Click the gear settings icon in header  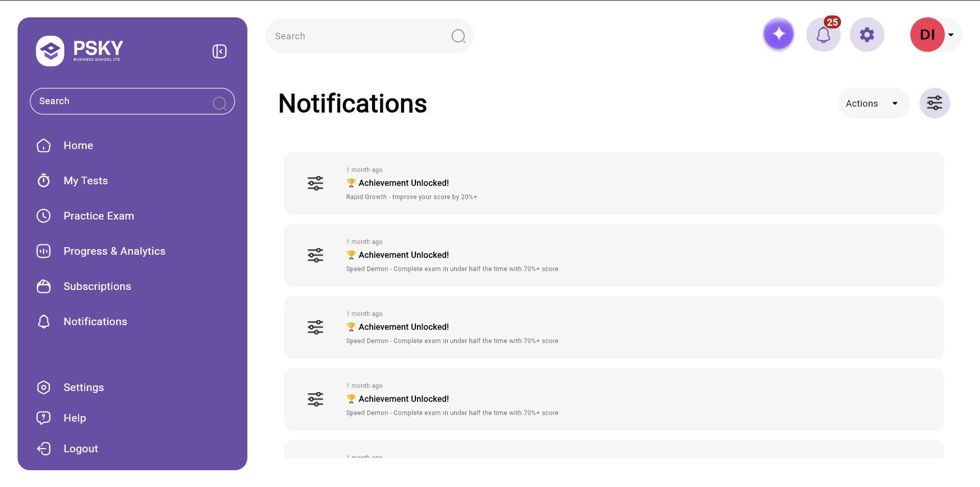point(867,35)
